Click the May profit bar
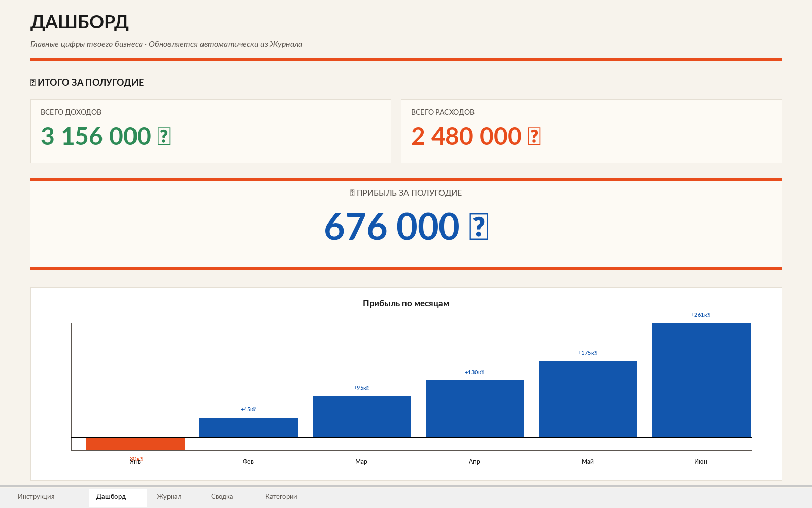Viewport: 812px width, 508px height. coord(588,399)
